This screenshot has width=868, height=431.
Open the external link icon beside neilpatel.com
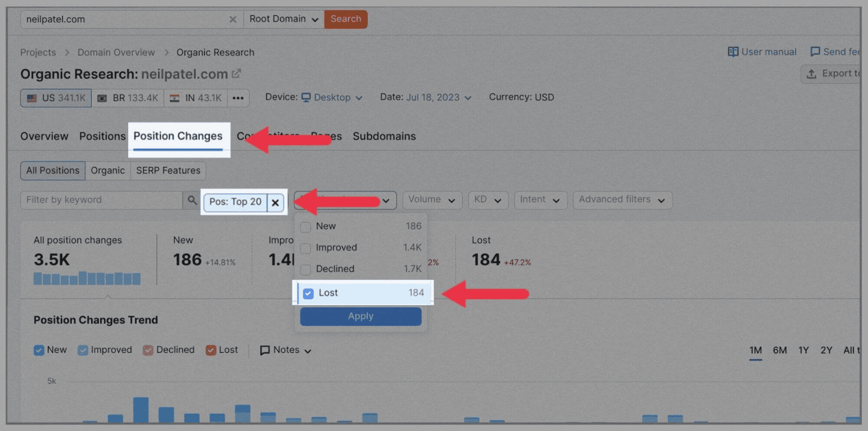point(236,74)
